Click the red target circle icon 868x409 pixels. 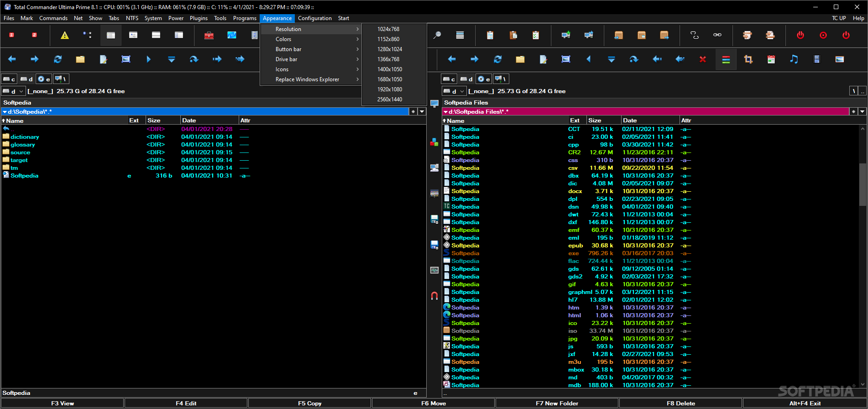(x=823, y=35)
